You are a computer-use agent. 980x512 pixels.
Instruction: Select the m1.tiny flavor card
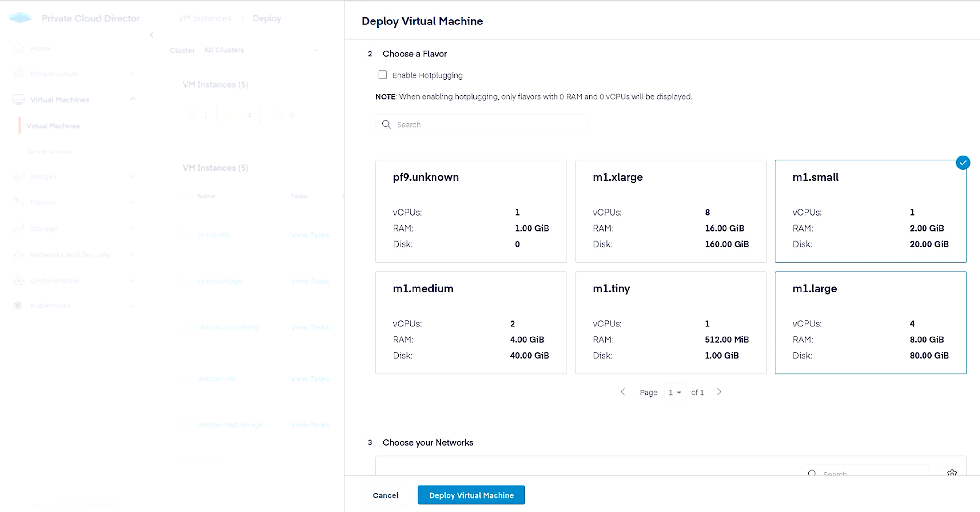coord(670,322)
